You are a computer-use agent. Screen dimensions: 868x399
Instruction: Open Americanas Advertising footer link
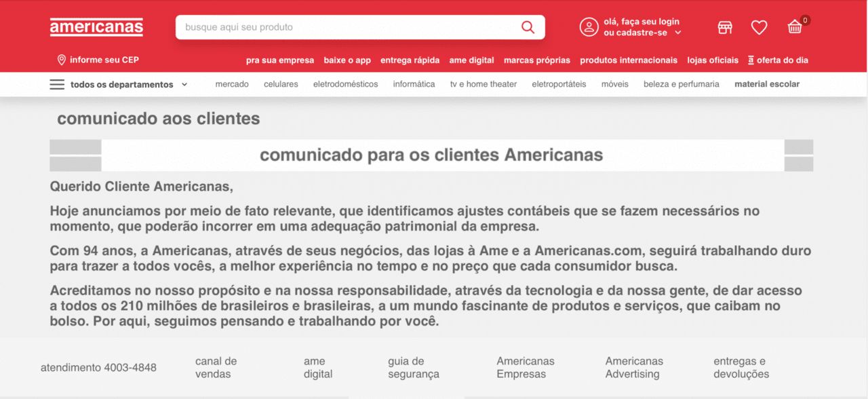point(634,368)
